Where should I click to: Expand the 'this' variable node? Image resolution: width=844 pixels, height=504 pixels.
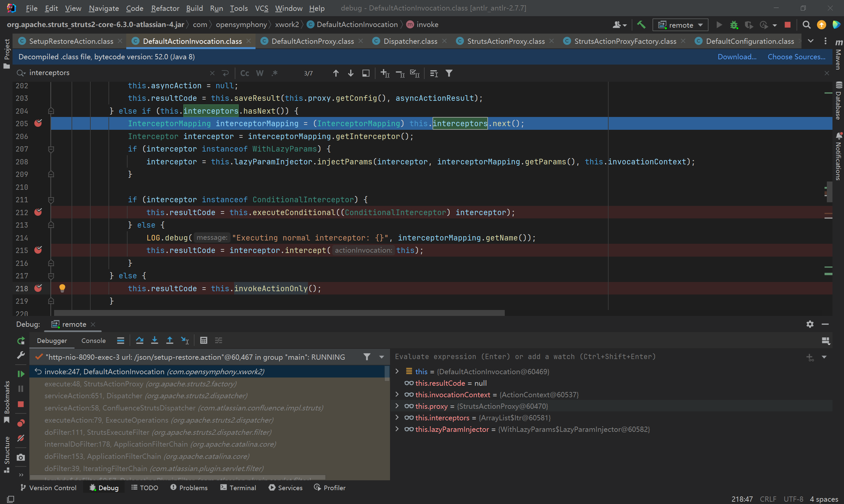pos(397,371)
